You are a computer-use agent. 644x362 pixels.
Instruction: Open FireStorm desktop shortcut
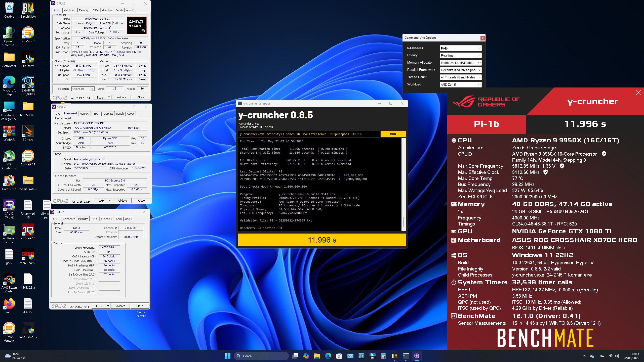coord(28,59)
